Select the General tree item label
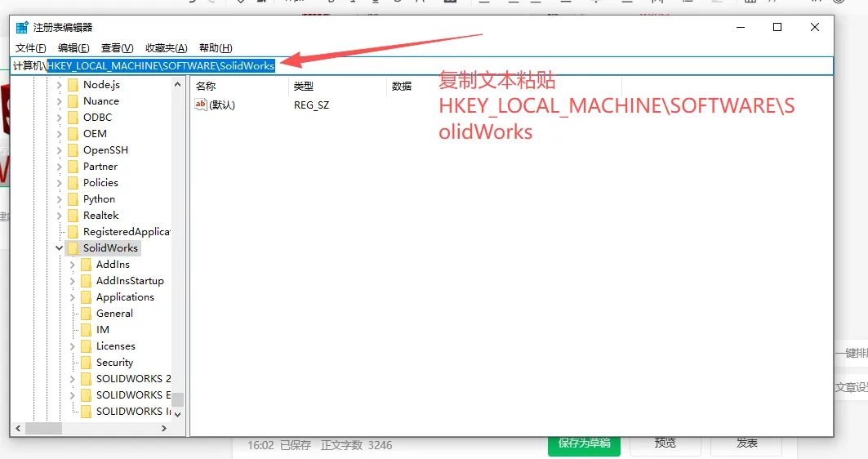868x459 pixels. 114,314
